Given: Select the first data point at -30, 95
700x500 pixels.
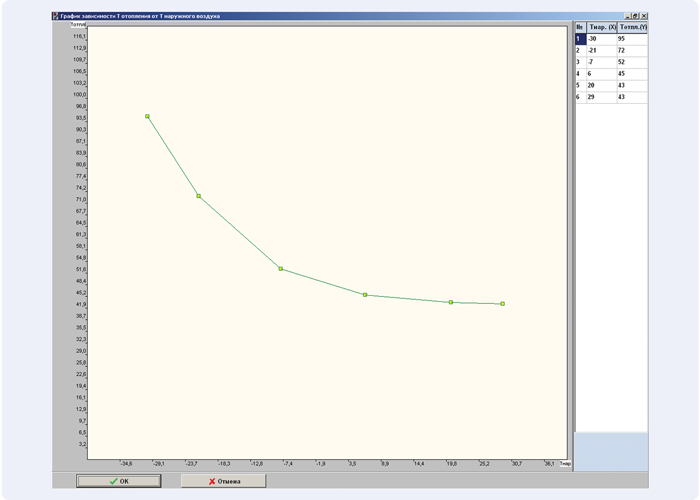Looking at the screenshot, I should coord(147,117).
